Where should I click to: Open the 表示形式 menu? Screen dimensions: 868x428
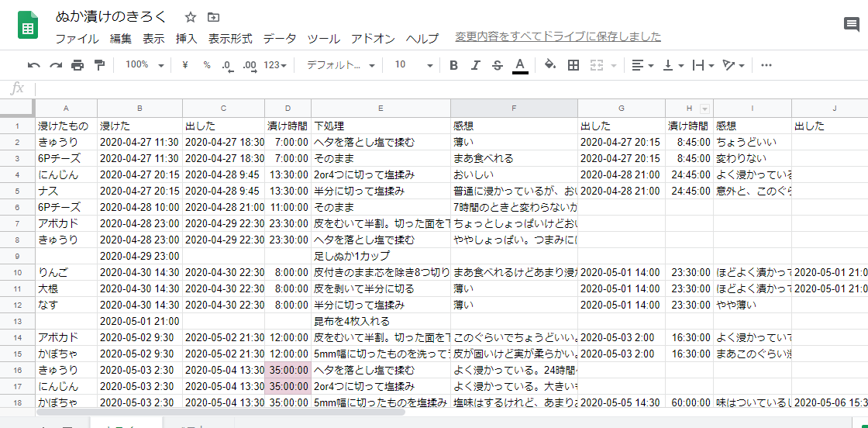coord(229,39)
